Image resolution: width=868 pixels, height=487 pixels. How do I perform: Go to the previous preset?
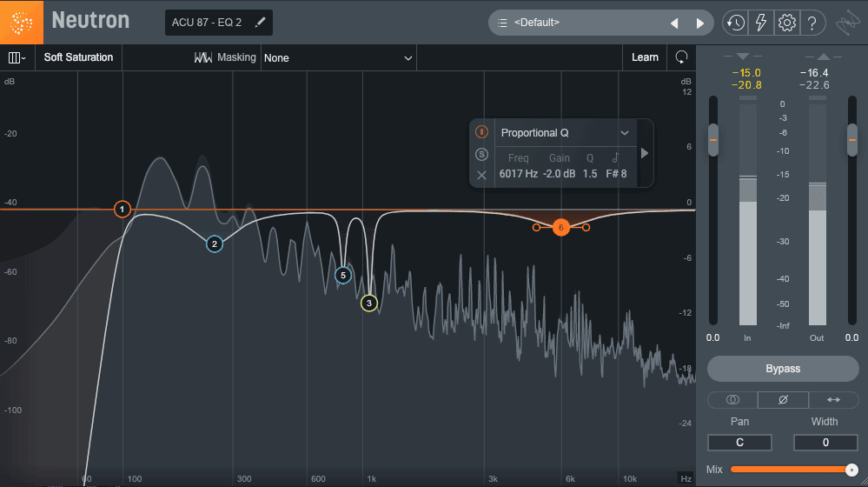(x=674, y=23)
